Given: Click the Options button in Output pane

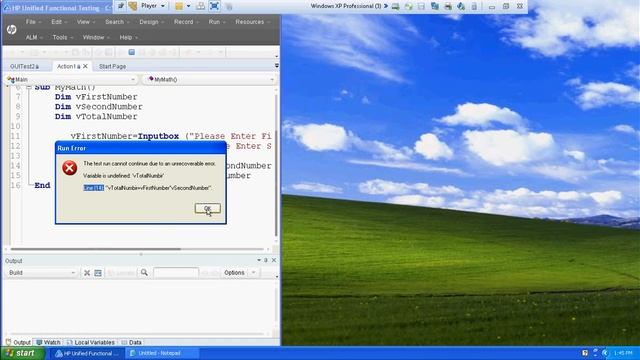Looking at the screenshot, I should click(234, 273).
